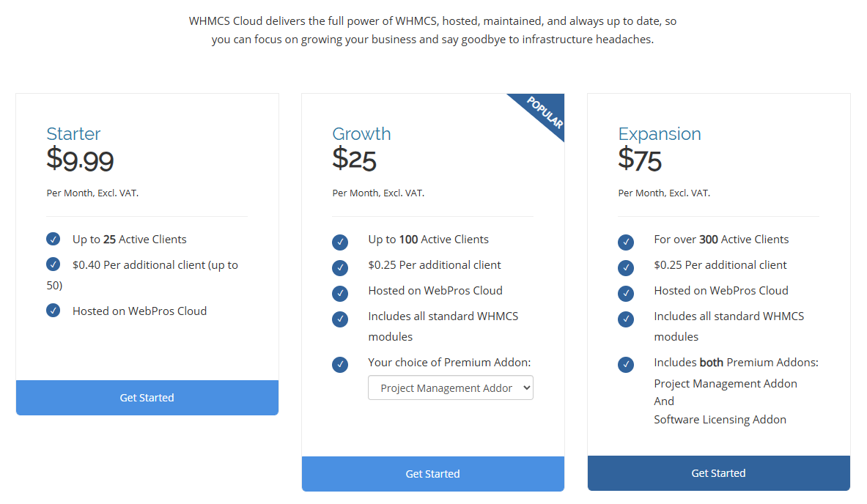Select the Starter plan title
867x504 pixels.
click(x=73, y=134)
